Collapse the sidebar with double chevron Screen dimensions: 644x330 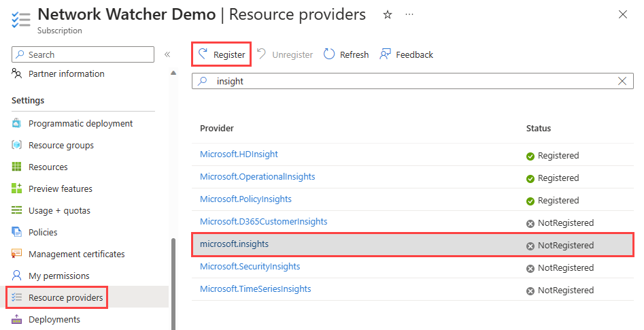click(167, 54)
